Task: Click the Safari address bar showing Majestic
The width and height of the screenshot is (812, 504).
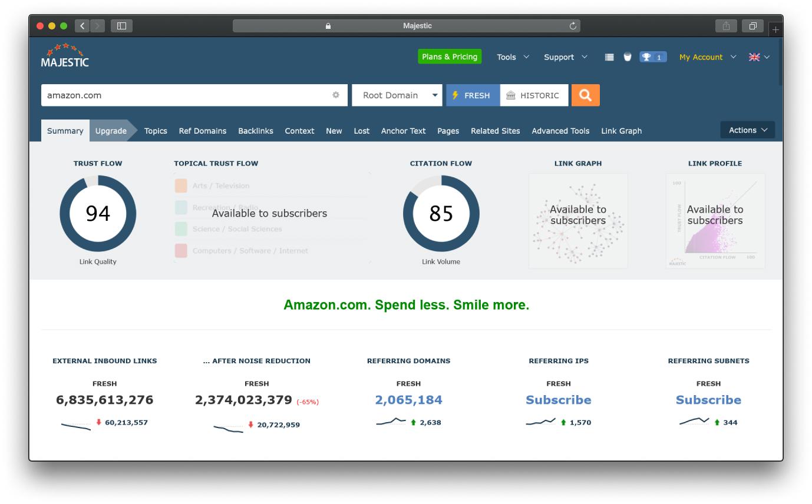Action: click(x=407, y=26)
